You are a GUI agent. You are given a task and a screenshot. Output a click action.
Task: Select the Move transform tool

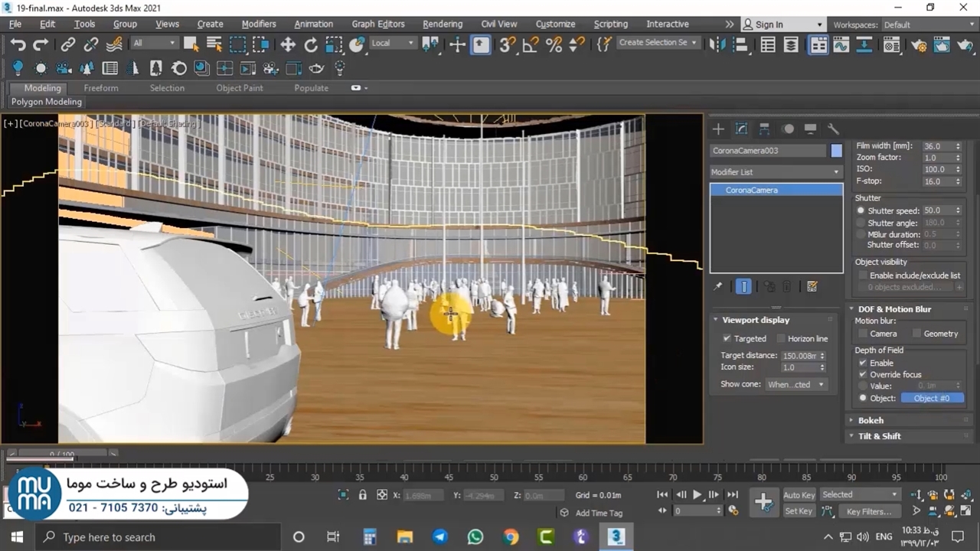pos(288,44)
